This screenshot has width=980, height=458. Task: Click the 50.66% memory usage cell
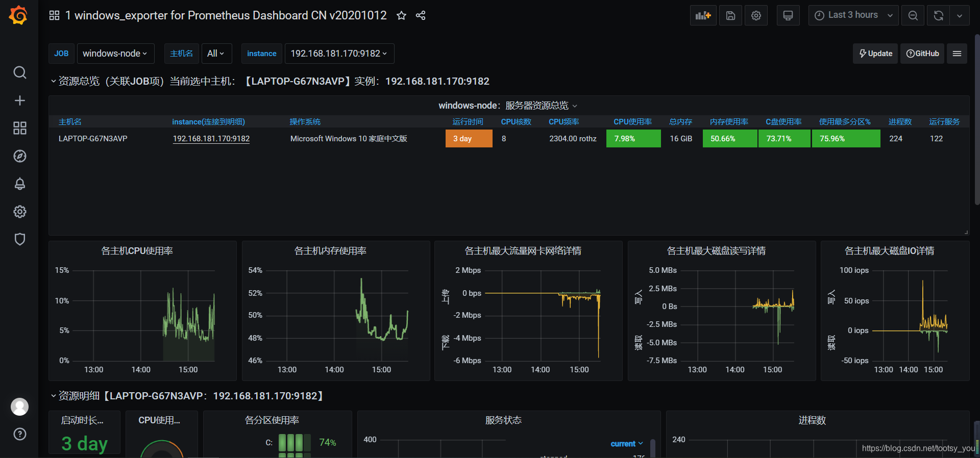pos(730,139)
